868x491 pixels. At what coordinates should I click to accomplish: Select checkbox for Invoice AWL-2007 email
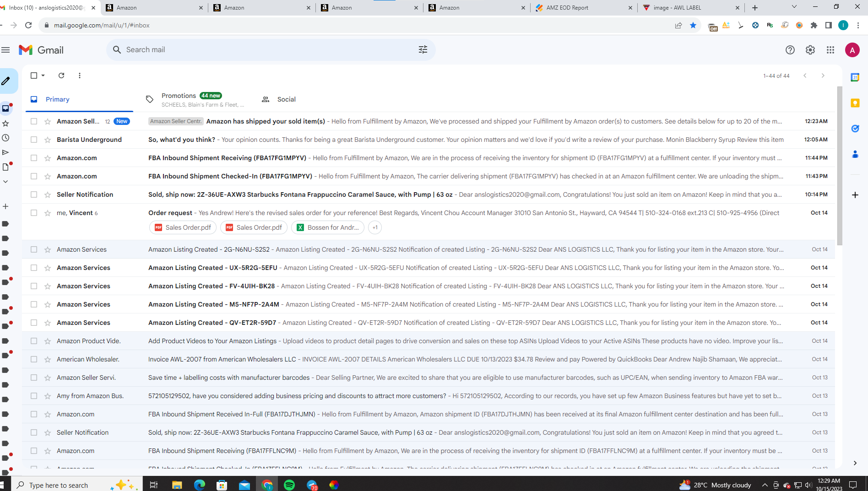(x=34, y=359)
